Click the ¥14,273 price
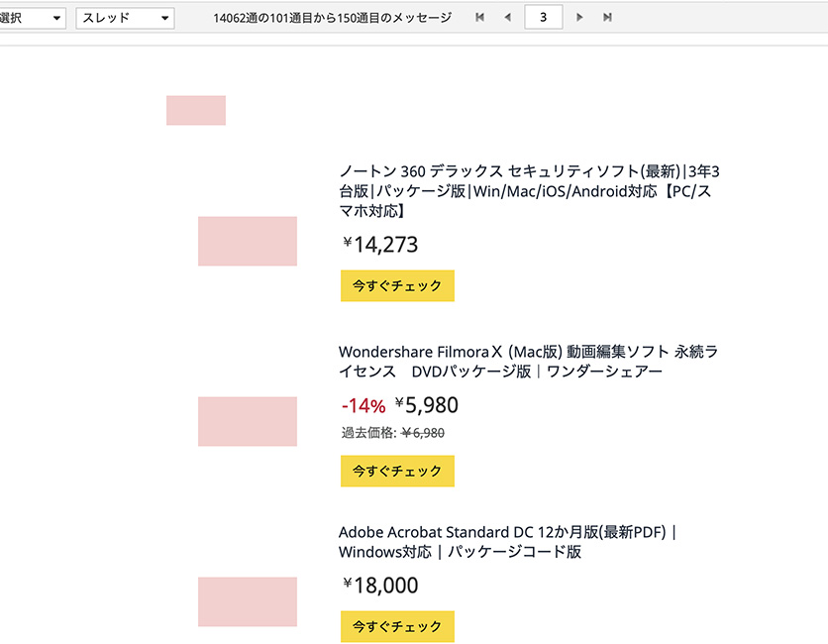828x644 pixels. [x=380, y=245]
